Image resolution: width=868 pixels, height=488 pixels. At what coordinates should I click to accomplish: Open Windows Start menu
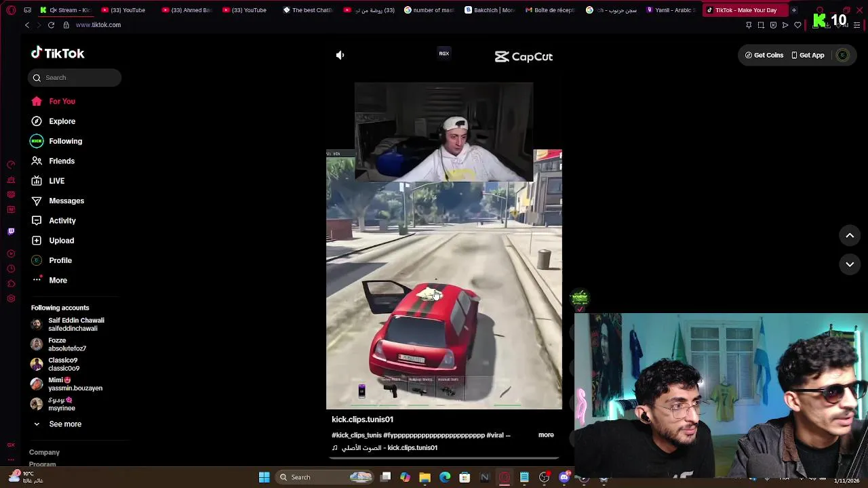[264, 477]
